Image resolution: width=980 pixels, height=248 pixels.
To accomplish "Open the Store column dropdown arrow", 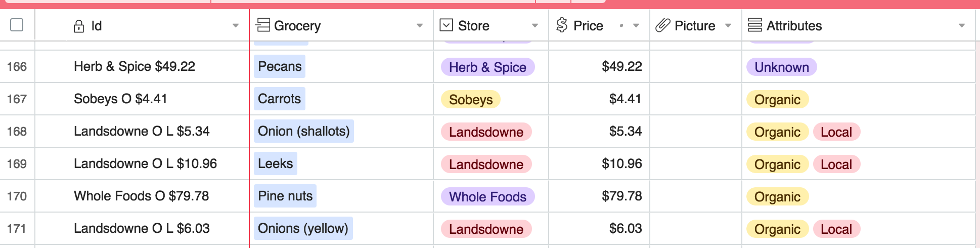I will tap(535, 26).
